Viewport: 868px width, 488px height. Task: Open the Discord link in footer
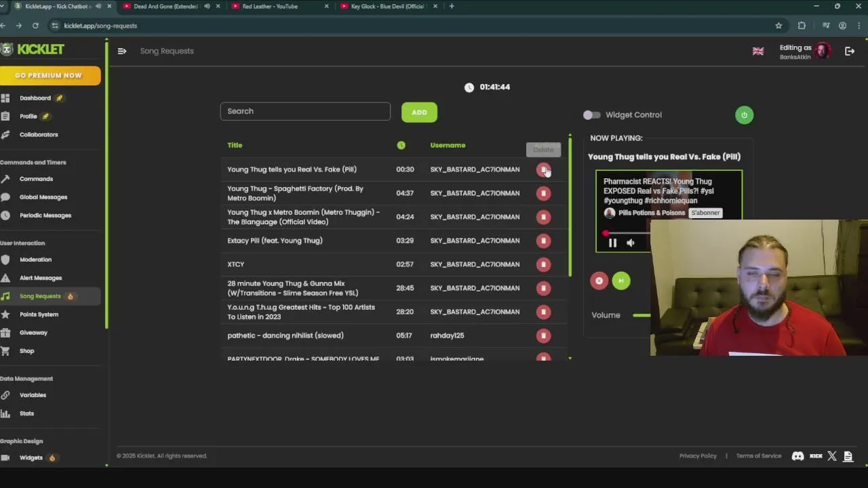coord(797,456)
